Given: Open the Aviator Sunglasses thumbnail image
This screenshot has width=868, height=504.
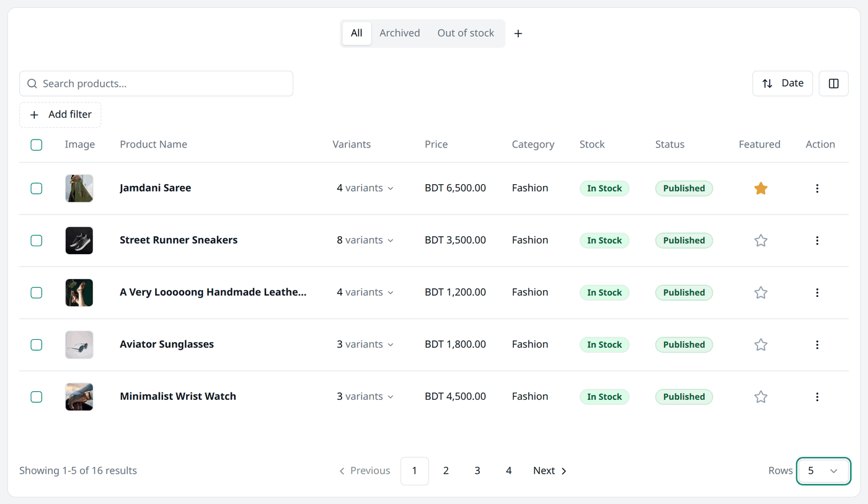Looking at the screenshot, I should click(x=79, y=345).
